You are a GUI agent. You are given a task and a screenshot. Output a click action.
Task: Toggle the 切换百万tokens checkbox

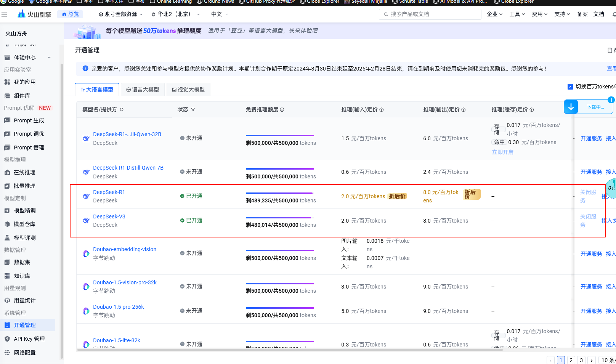570,87
